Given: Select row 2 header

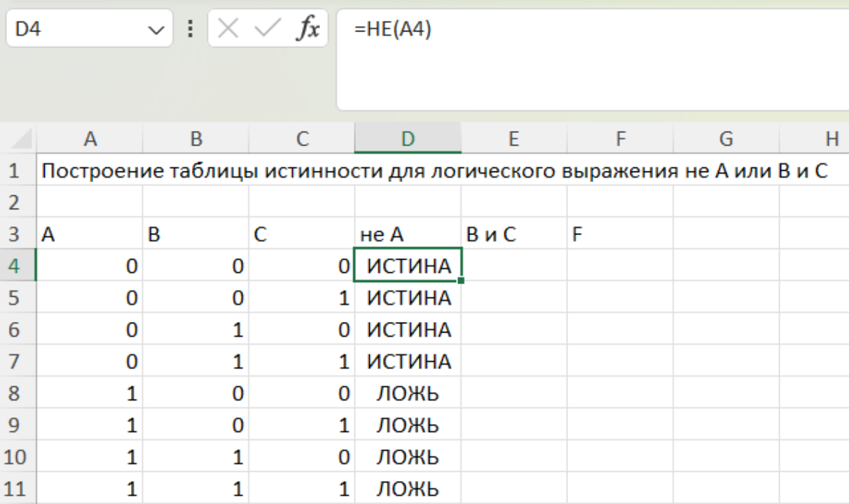Looking at the screenshot, I should tap(18, 202).
